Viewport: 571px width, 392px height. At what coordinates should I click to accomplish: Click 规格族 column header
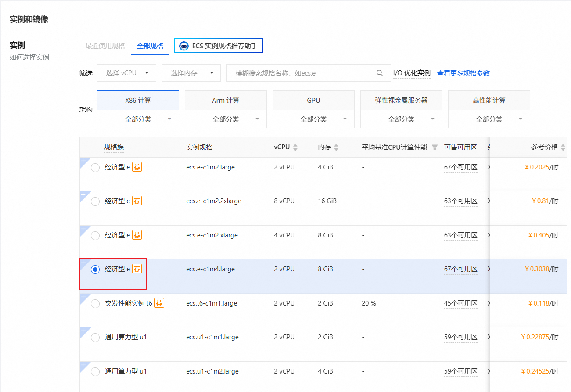(x=114, y=147)
